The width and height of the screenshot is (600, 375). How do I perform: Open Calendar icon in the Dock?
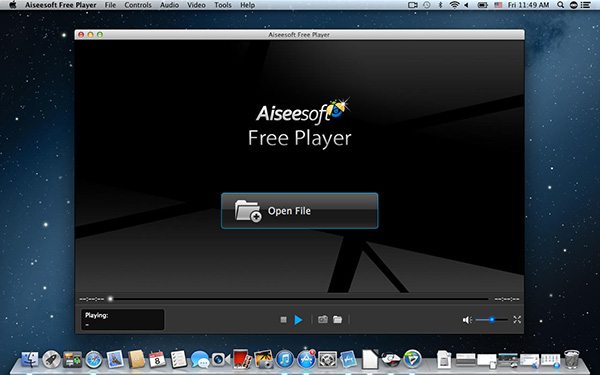(x=157, y=360)
